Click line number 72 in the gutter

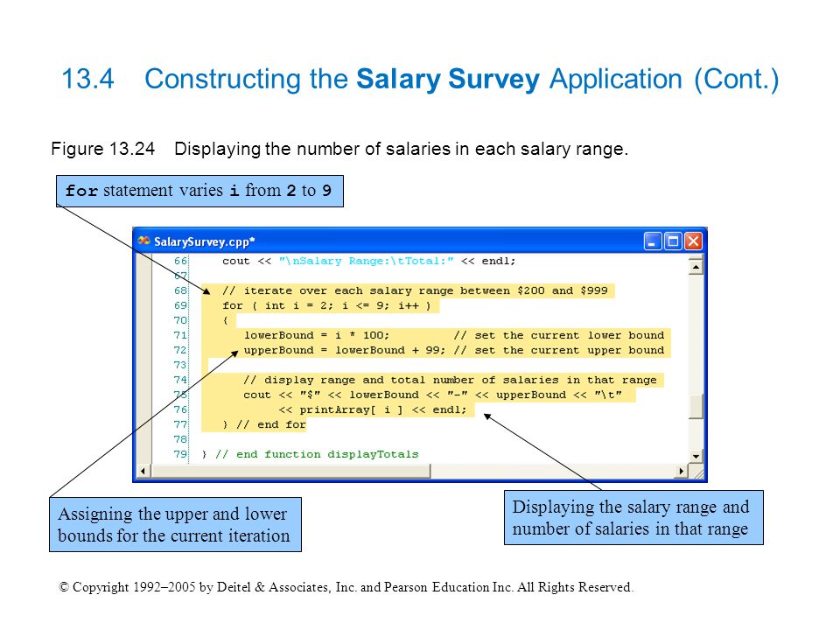(x=180, y=350)
